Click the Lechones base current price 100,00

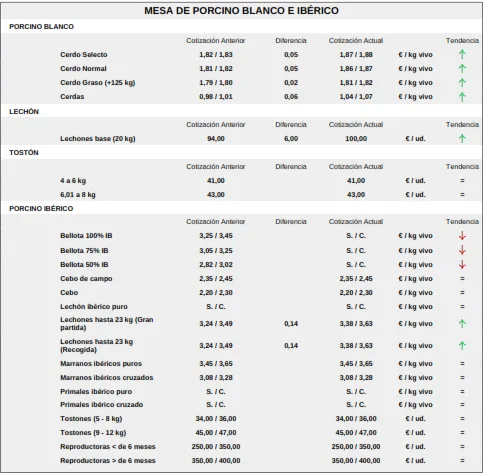pos(356,139)
